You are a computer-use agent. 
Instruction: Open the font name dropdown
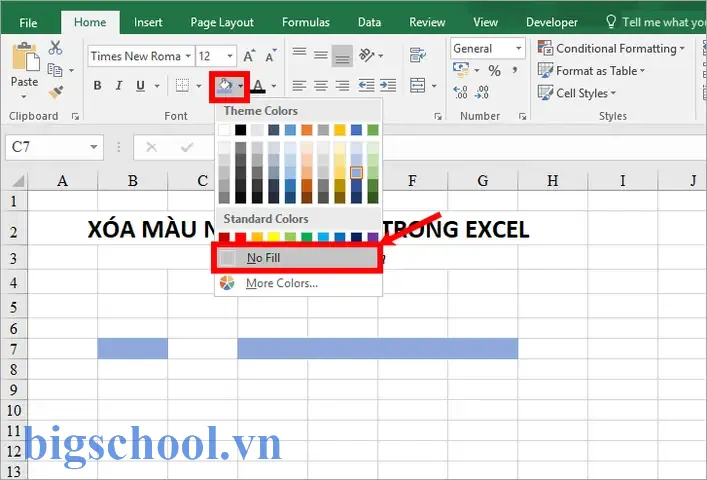(x=188, y=56)
